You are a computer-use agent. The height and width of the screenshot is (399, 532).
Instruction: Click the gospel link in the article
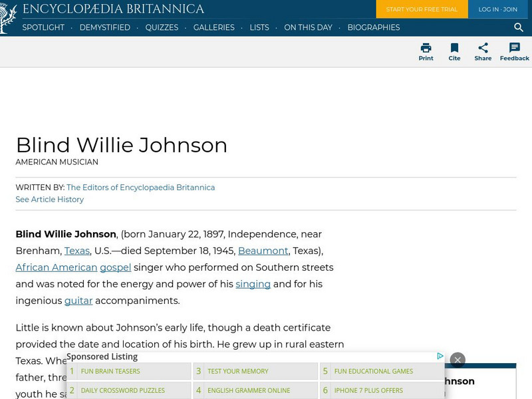115,267
